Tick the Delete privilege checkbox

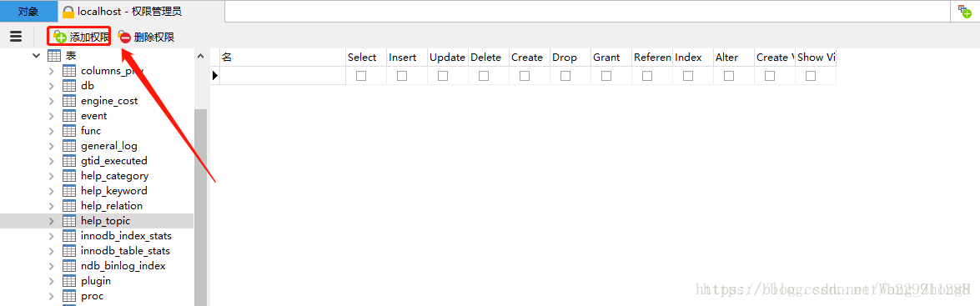click(484, 76)
